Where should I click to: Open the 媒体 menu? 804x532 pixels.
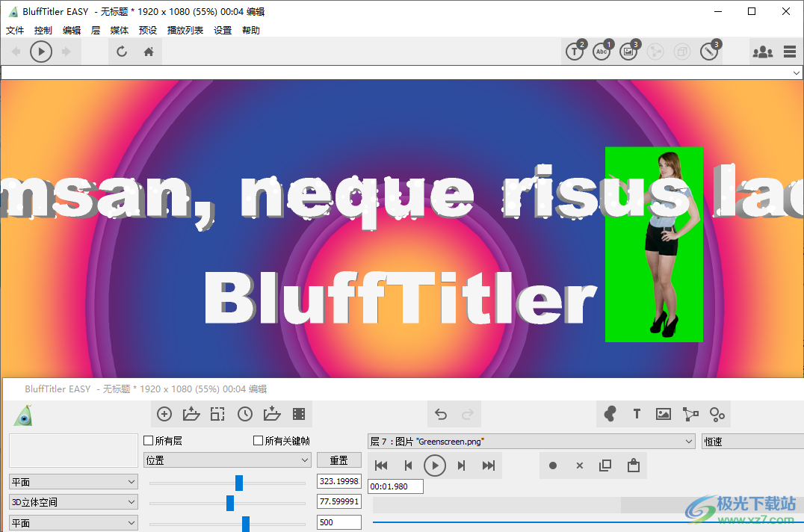[120, 30]
